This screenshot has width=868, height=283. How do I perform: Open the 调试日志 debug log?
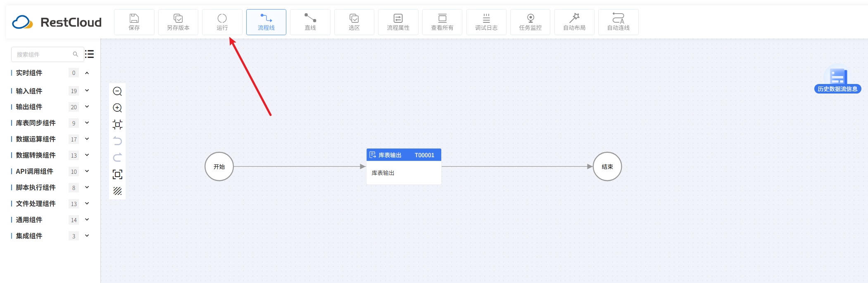(486, 22)
